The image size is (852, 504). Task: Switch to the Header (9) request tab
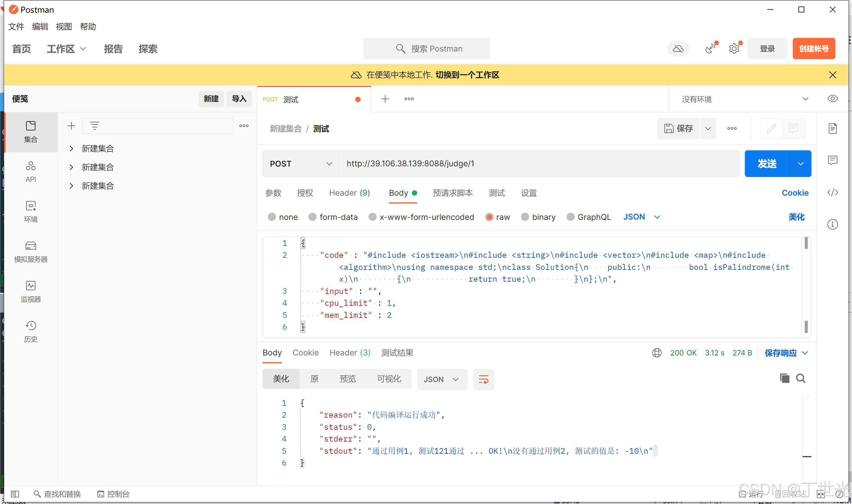coord(349,193)
